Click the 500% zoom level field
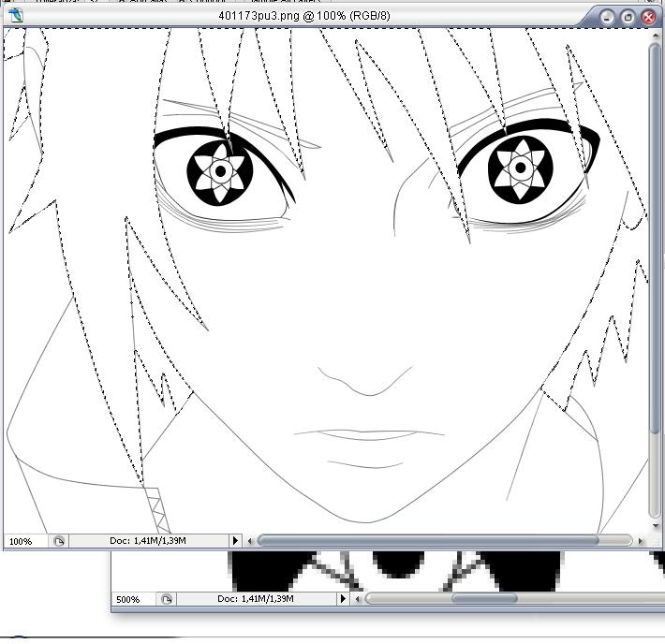665x644 pixels. (x=130, y=599)
